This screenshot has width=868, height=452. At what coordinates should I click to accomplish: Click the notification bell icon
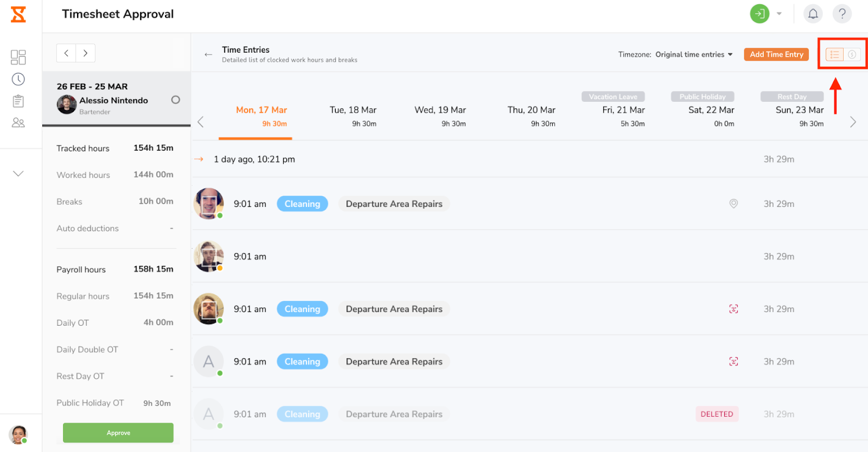813,14
